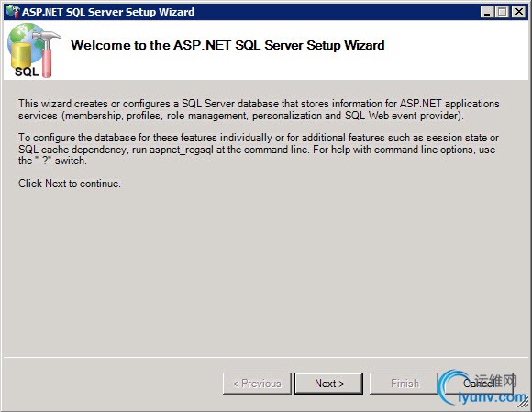
Task: Click the 'Welcome to the ASP.NET SQL Server Setup Wizard' heading
Action: click(227, 45)
